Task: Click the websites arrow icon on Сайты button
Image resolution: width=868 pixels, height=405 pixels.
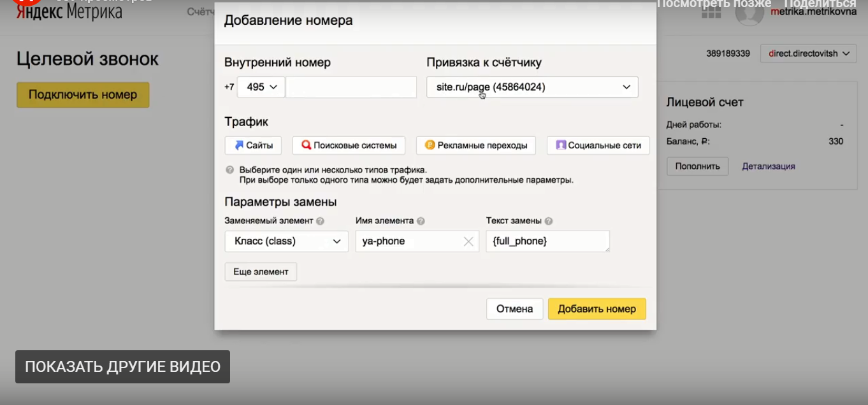Action: click(239, 145)
